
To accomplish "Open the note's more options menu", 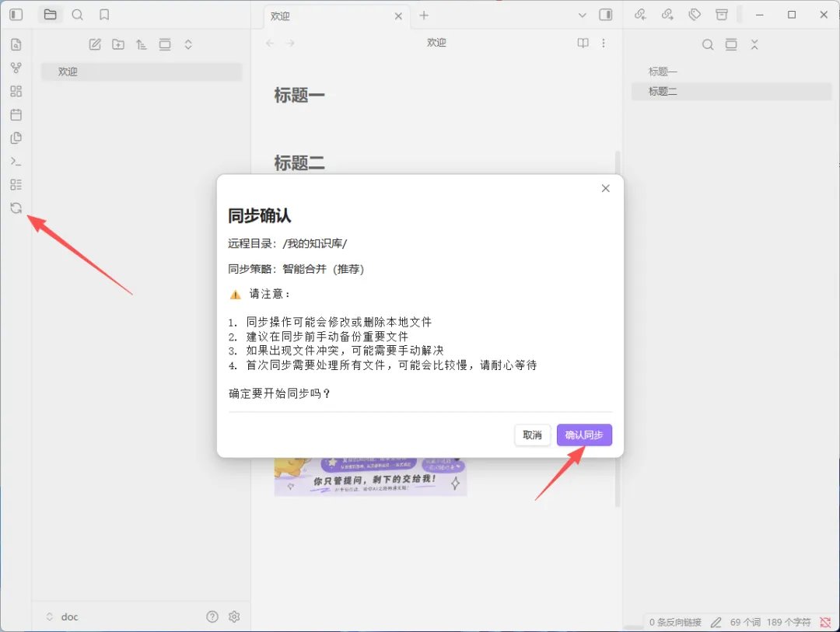I will 604,43.
